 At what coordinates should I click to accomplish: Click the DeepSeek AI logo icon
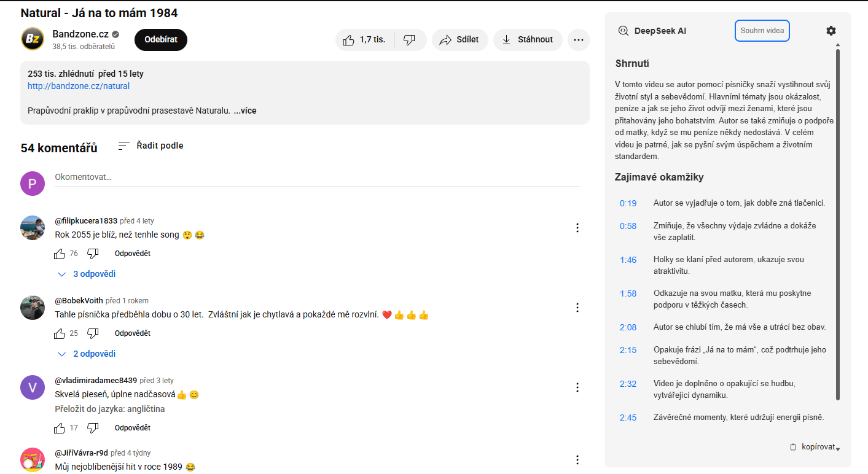pyautogui.click(x=624, y=31)
